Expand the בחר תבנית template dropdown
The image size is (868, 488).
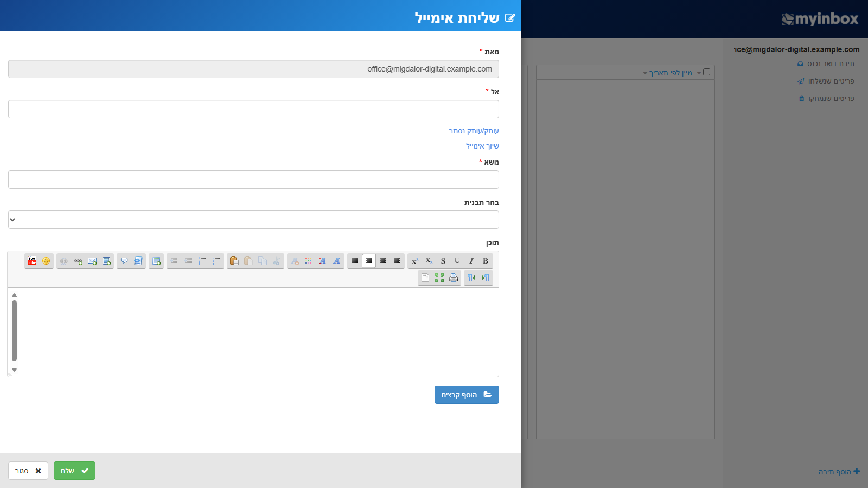253,220
